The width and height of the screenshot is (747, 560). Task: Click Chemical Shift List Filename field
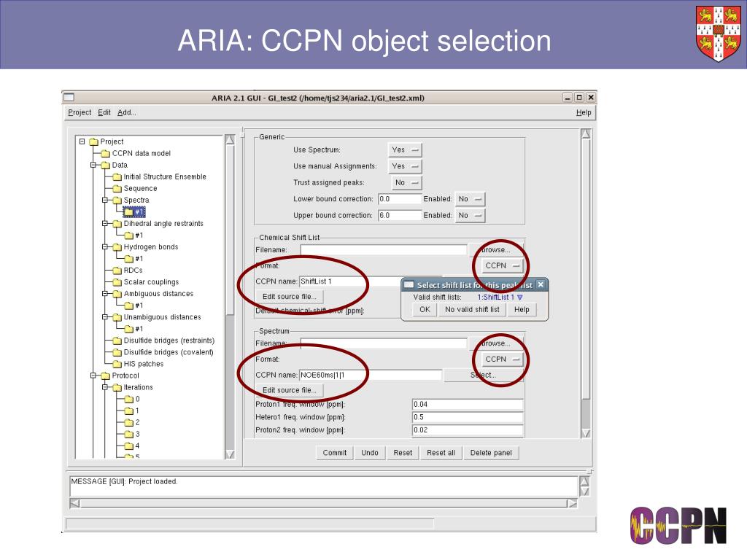point(384,250)
